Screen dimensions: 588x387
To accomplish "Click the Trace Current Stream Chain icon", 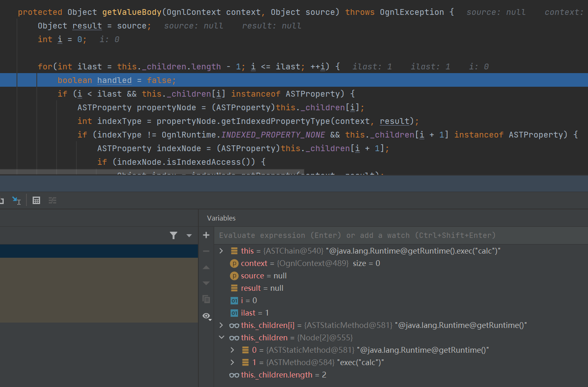I will (52, 200).
